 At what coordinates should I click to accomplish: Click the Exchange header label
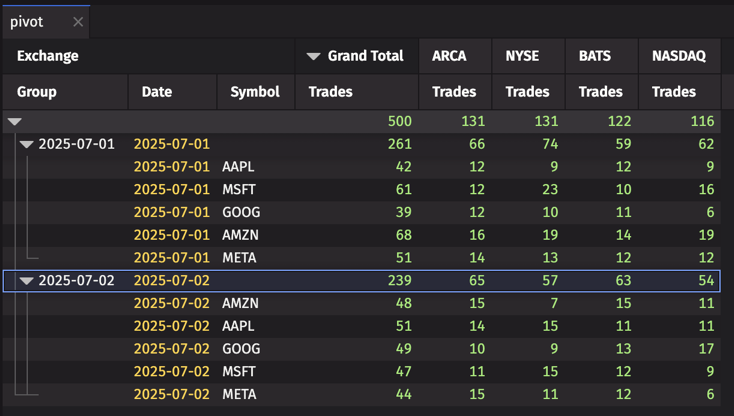coord(48,56)
